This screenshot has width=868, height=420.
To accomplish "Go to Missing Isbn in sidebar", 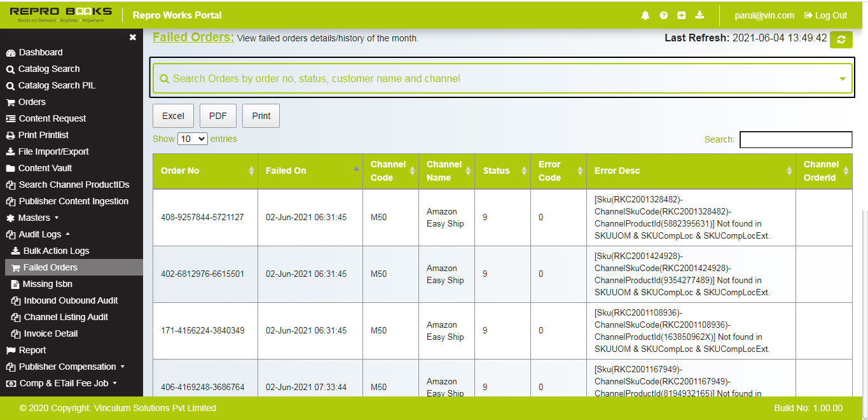I will 47,284.
